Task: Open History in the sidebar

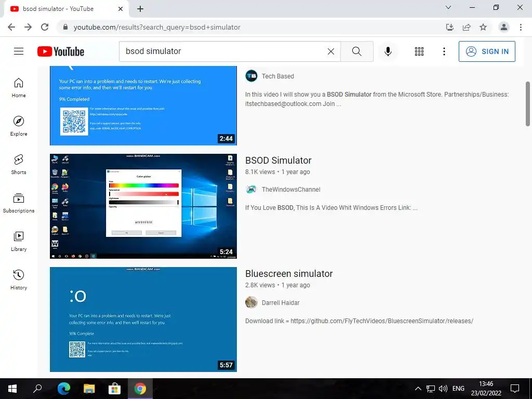Action: click(x=19, y=280)
